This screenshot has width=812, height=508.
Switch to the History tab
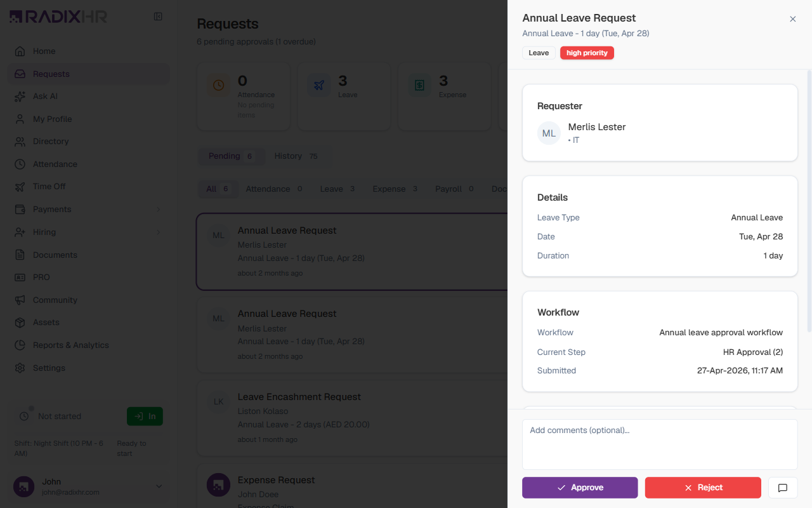(x=296, y=156)
